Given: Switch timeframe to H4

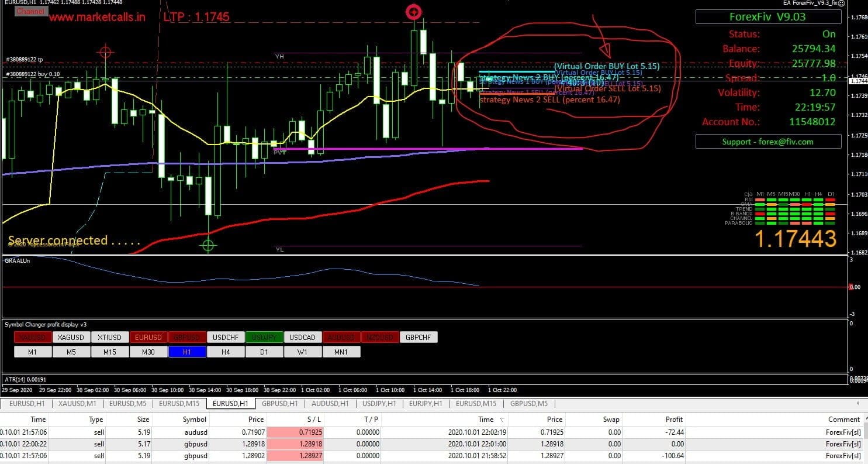Looking at the screenshot, I should (226, 352).
